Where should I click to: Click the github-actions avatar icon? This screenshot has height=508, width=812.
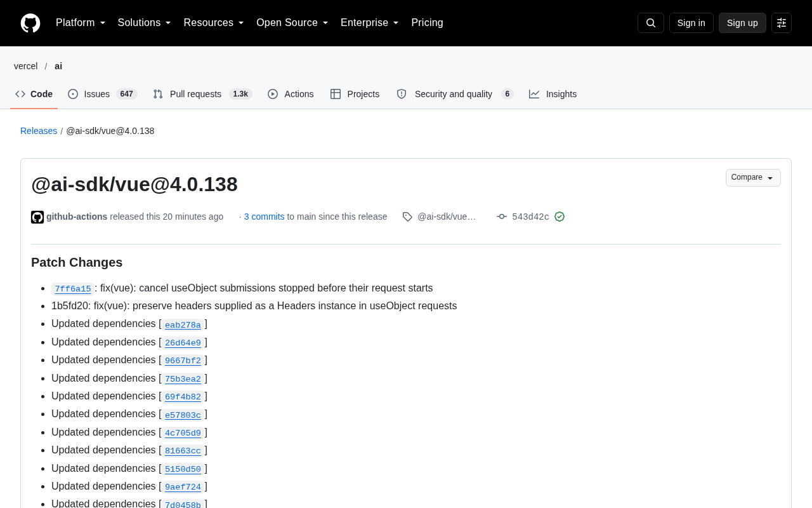[x=37, y=217]
